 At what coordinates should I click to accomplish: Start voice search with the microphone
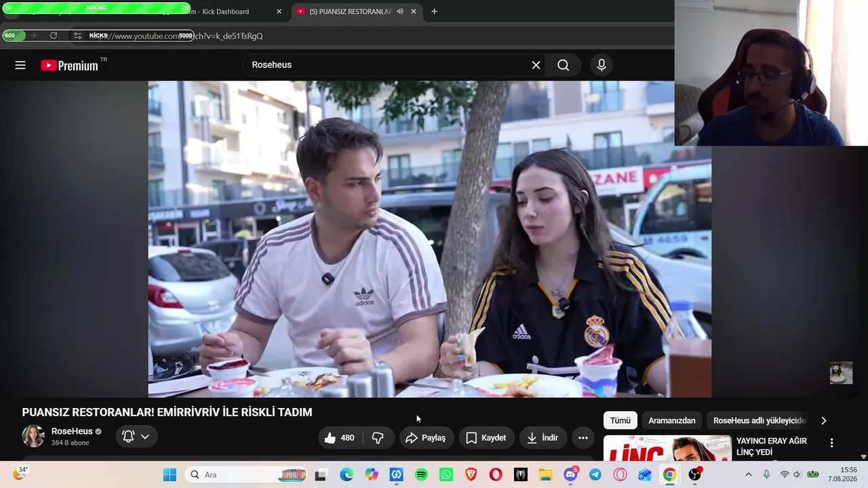pos(601,65)
